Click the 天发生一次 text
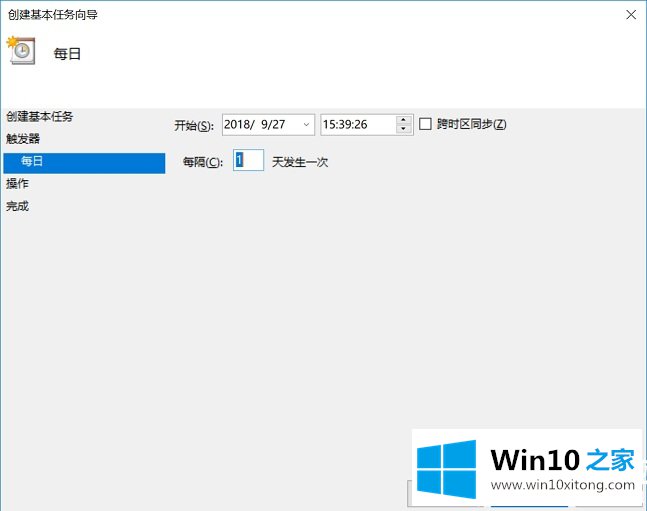The image size is (647, 511). coord(300,162)
